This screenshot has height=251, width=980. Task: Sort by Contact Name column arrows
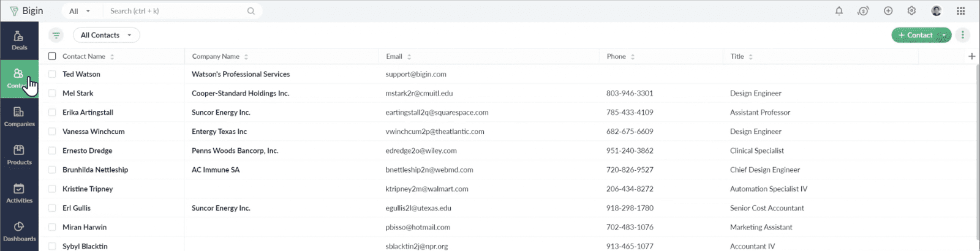coord(112,56)
